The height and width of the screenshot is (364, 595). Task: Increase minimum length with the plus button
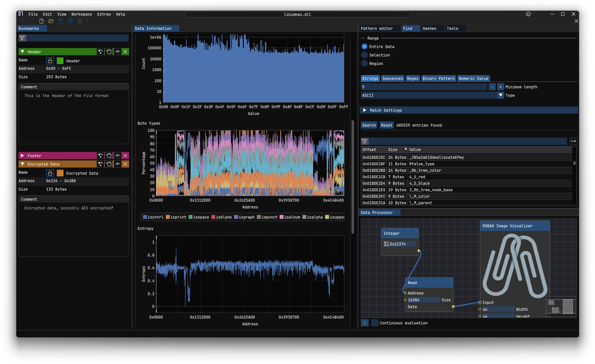pos(500,87)
